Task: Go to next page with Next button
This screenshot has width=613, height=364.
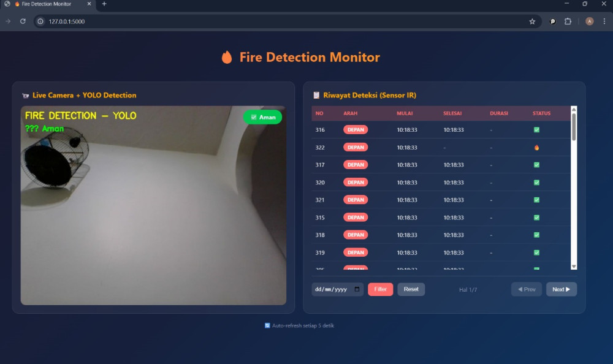Action: click(x=561, y=289)
